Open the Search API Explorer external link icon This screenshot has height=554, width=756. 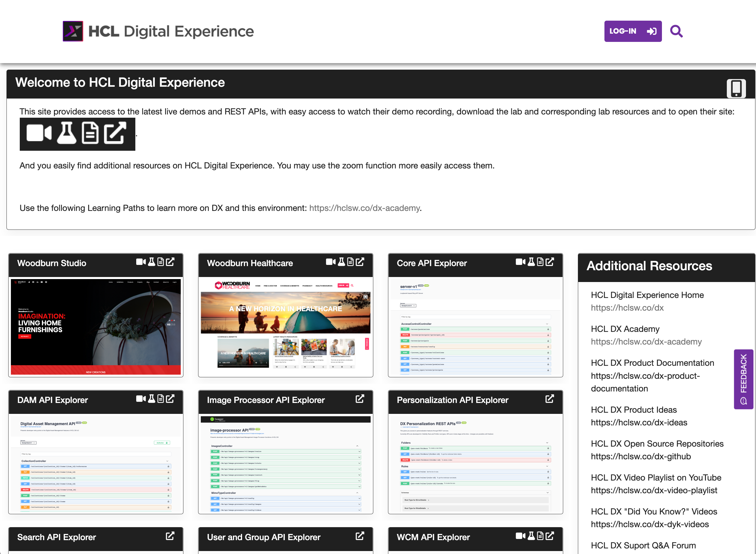(x=170, y=536)
